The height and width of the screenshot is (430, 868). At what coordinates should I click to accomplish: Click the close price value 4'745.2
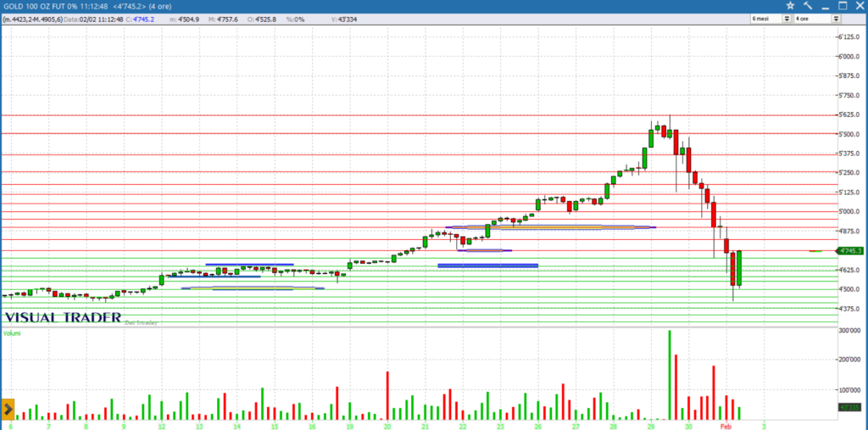click(143, 19)
